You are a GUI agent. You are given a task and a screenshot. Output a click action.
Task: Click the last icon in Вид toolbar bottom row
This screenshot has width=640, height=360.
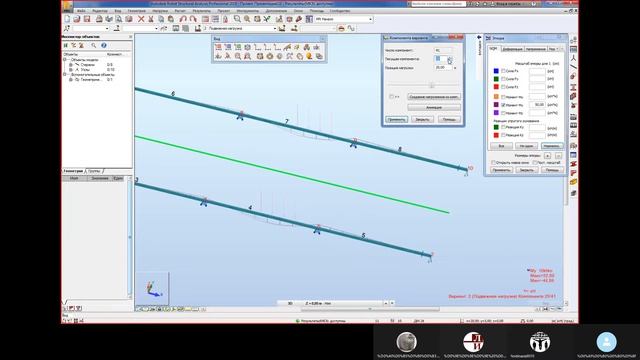point(319,56)
